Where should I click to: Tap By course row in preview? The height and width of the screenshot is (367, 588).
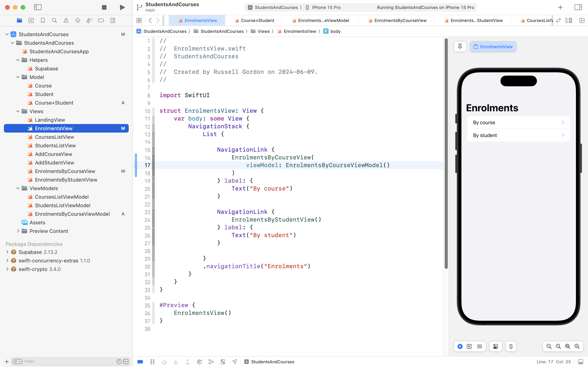518,123
